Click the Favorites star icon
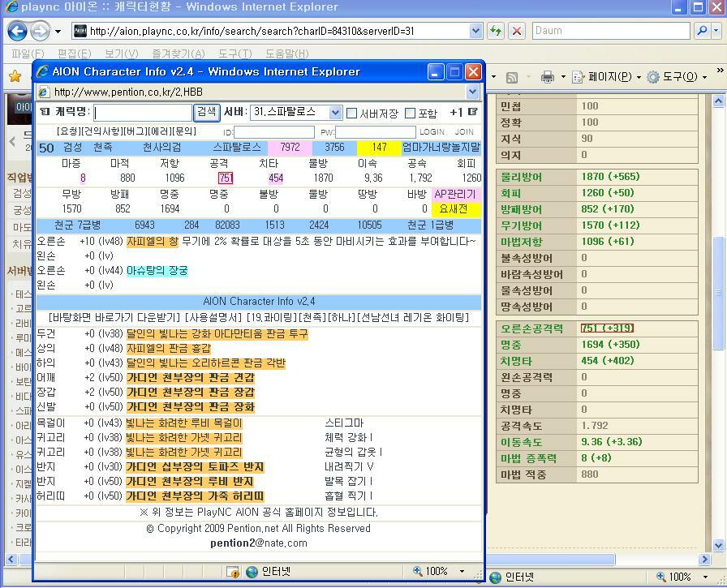Image resolution: width=727 pixels, height=588 pixels. (15, 77)
